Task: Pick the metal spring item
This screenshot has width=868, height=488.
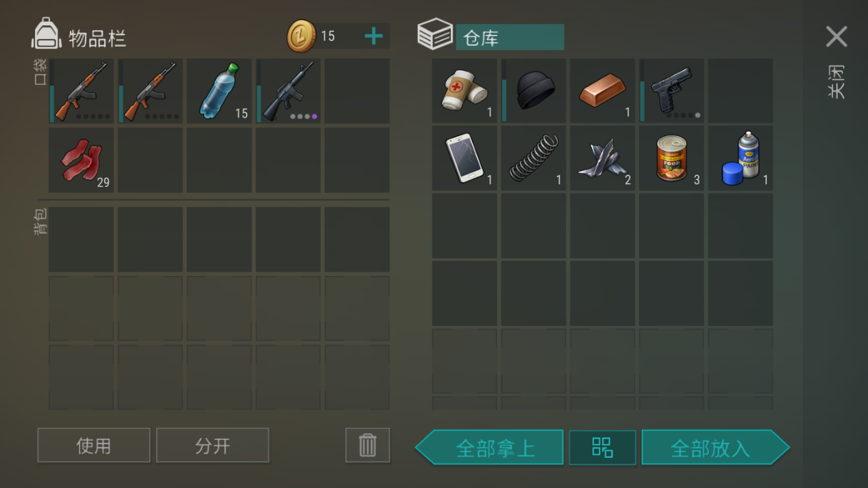Action: point(534,158)
